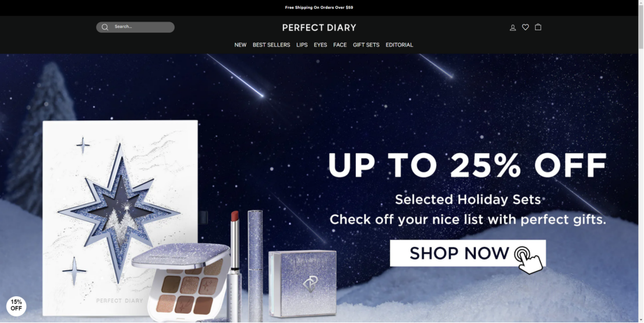Click the search magnifier icon
644x323 pixels.
[105, 27]
